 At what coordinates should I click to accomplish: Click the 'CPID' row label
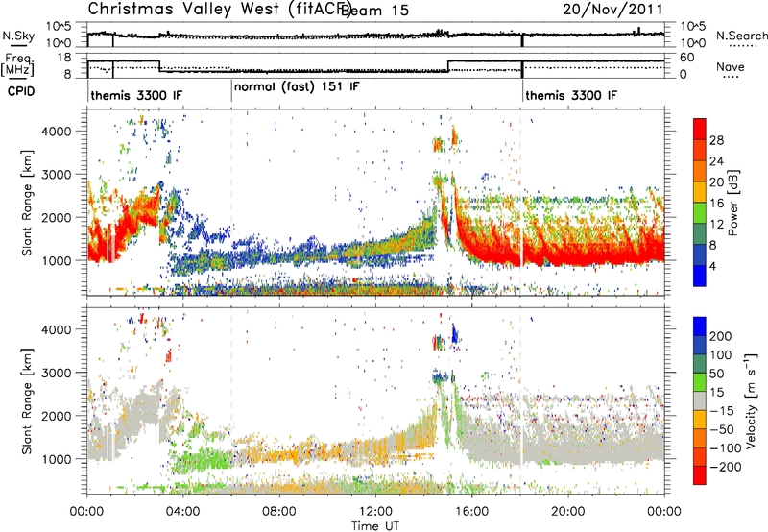(x=21, y=91)
